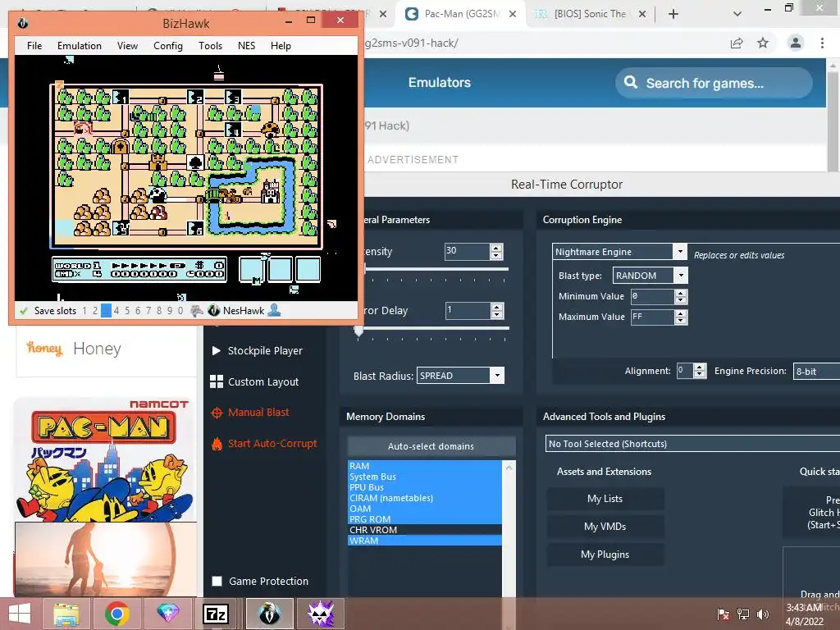
Task: Open the Blast Radius SPREAD dropdown
Action: pos(460,376)
